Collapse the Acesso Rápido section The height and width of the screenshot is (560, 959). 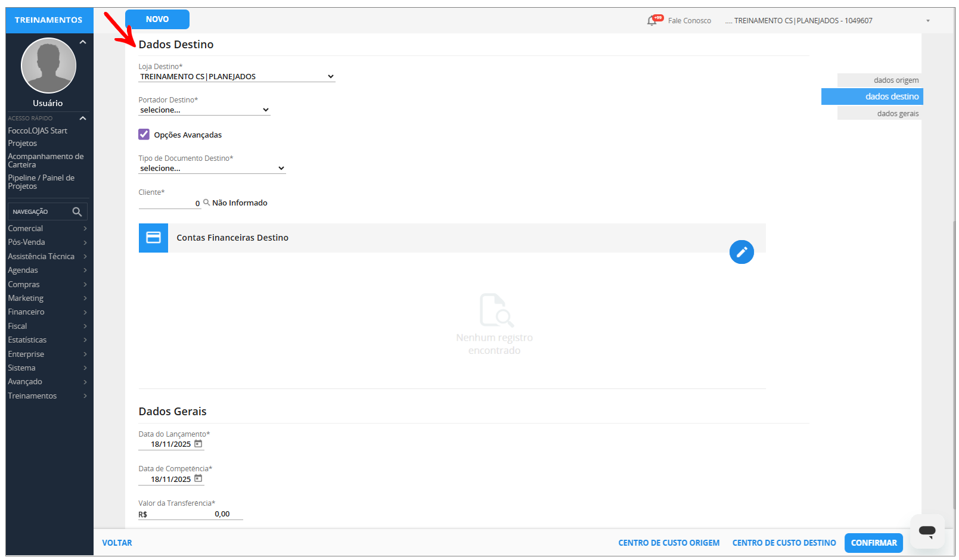[83, 119]
